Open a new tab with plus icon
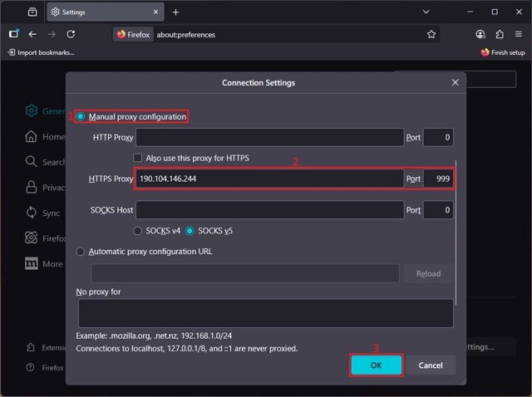The height and width of the screenshot is (397, 532). point(175,12)
